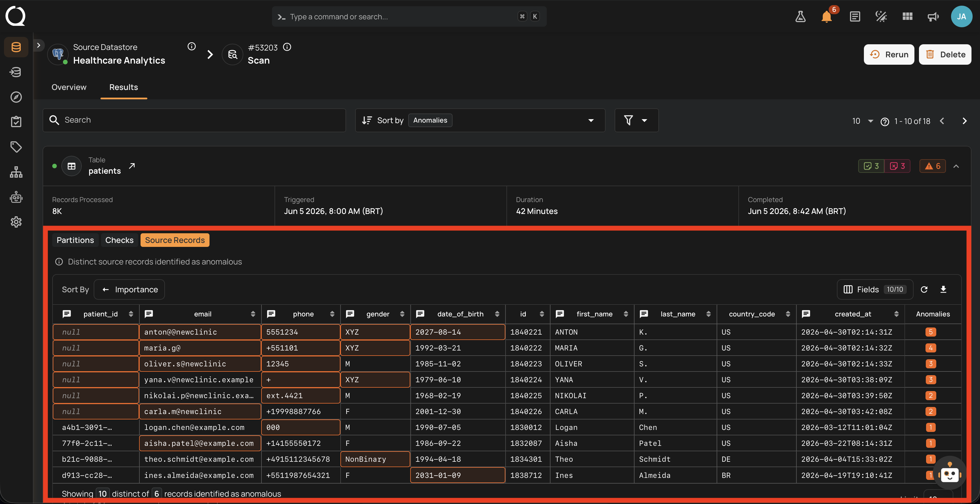Select the email cell aisha.patel@@example.com
The width and height of the screenshot is (980, 504).
(x=200, y=443)
